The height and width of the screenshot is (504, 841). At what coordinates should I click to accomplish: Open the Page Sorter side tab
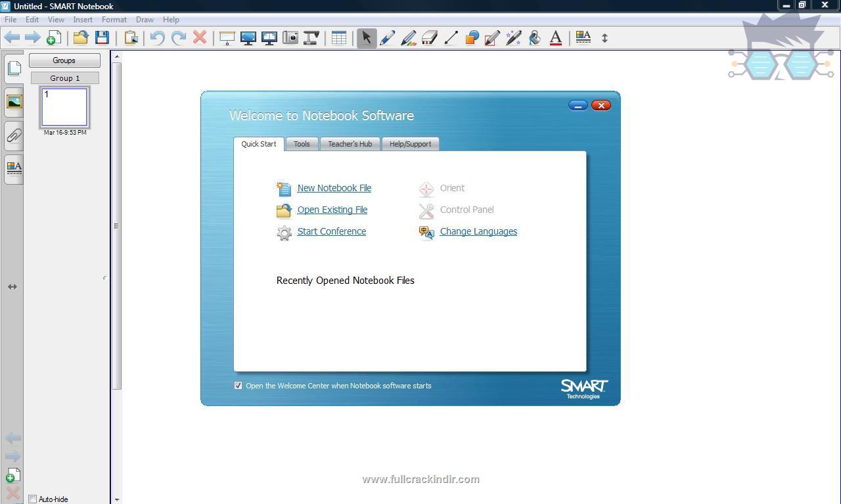click(x=14, y=68)
